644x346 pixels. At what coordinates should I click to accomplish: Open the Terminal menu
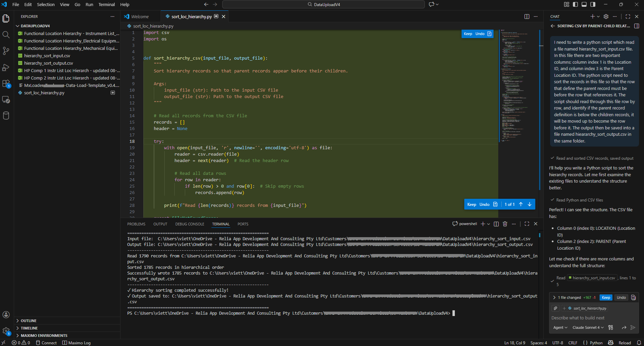[106, 4]
